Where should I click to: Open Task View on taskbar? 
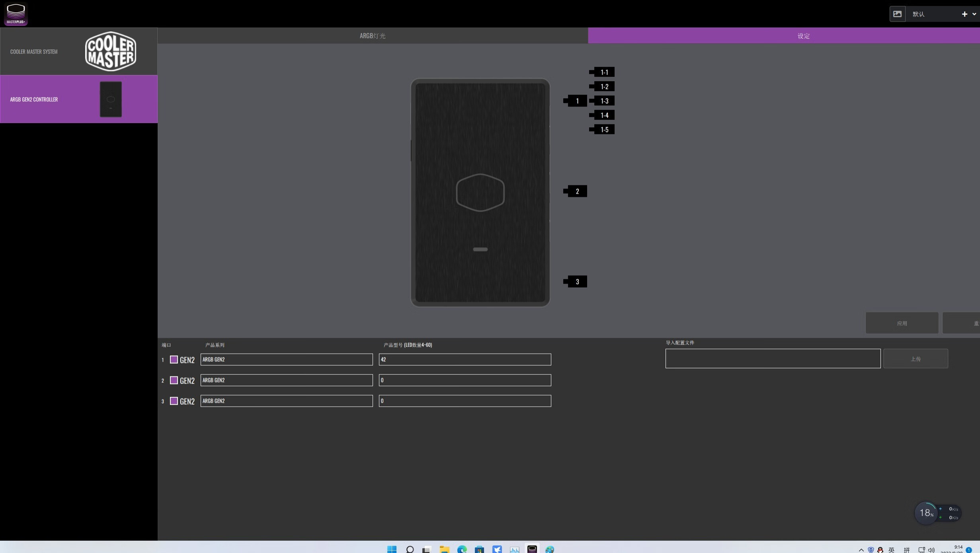427,549
